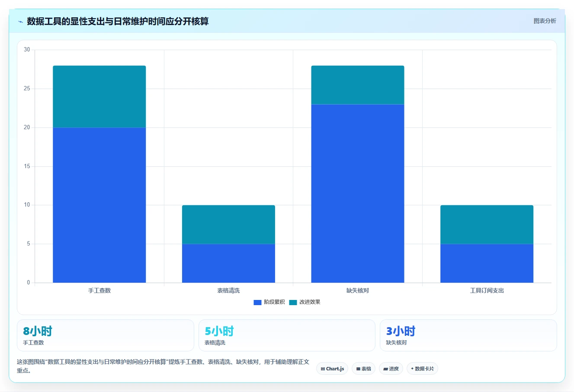574x392 pixels.
Task: Click the 数据卡片 tag sparkle icon
Action: click(412, 369)
